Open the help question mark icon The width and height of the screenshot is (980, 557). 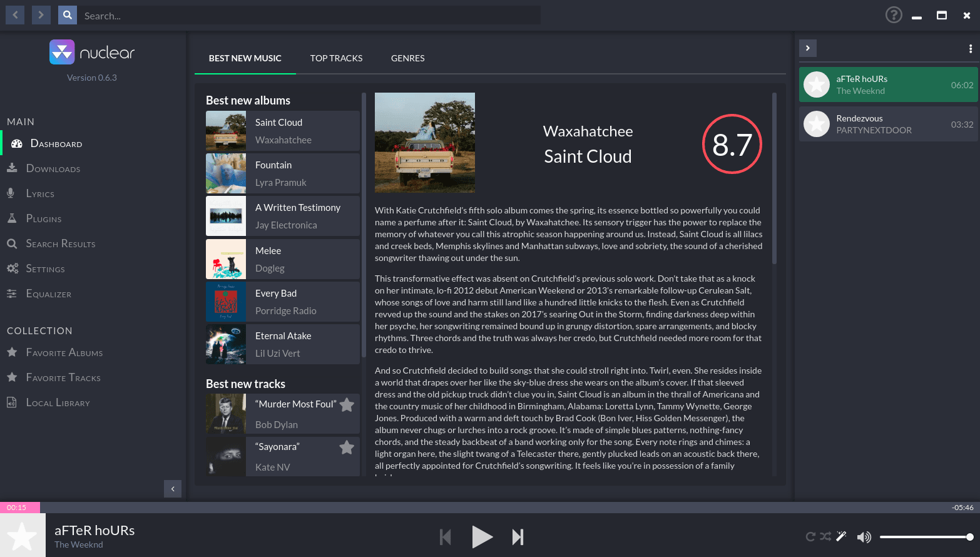pos(894,14)
